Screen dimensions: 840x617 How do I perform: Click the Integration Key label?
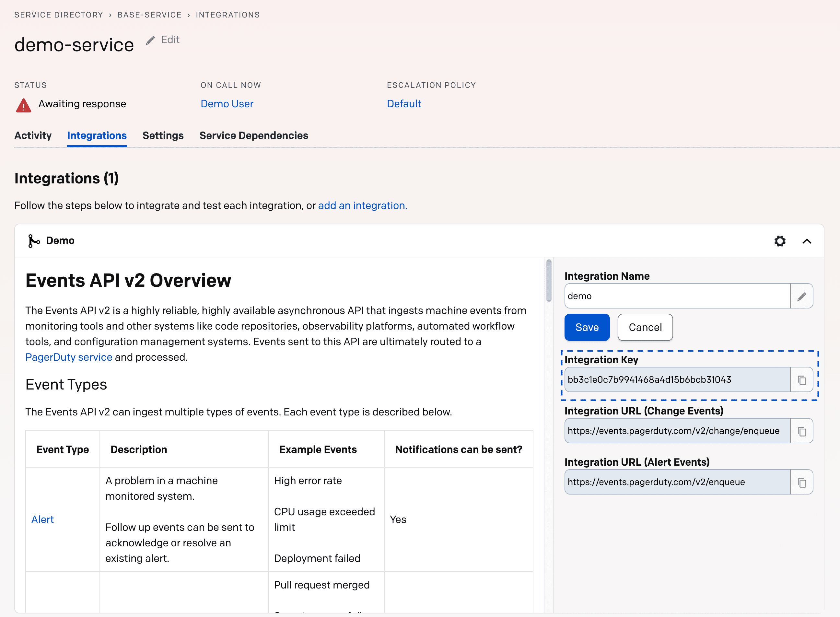601,360
